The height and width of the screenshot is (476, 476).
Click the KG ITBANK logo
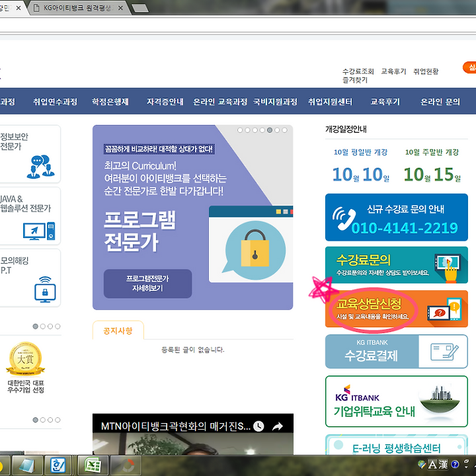[x=357, y=393]
